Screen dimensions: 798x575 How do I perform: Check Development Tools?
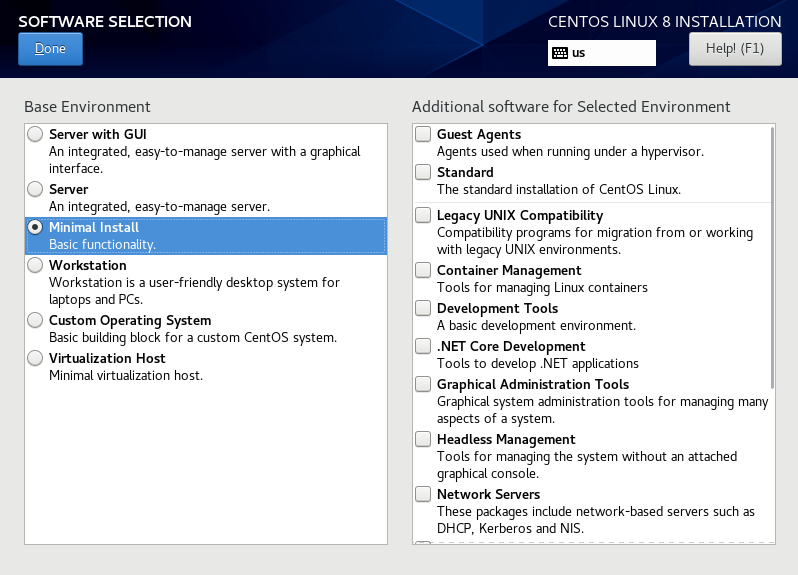click(424, 308)
